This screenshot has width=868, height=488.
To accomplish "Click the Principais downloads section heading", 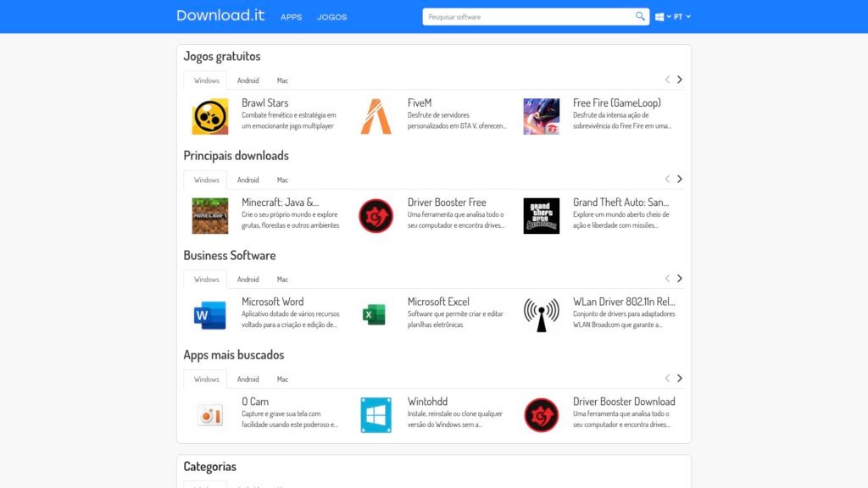I will 236,156.
